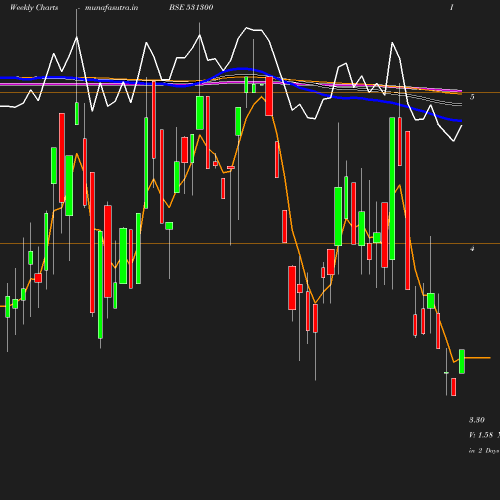
Task: Click the 'munafasutra.in' label
Action: (x=111, y=8)
